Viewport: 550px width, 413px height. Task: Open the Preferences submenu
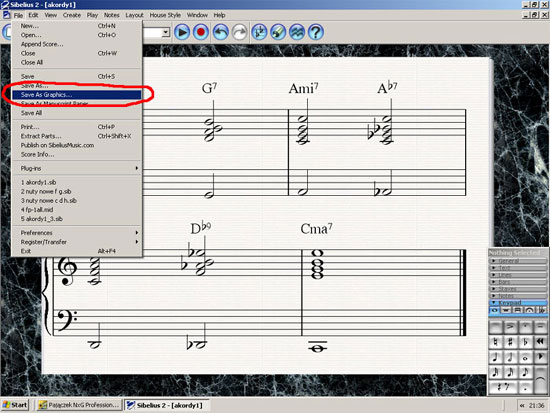point(77,233)
